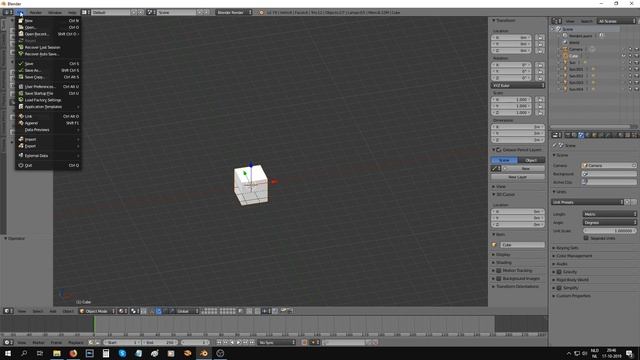The image size is (640, 360).
Task: Select Recover Last Session menu entry
Action: click(x=48, y=47)
